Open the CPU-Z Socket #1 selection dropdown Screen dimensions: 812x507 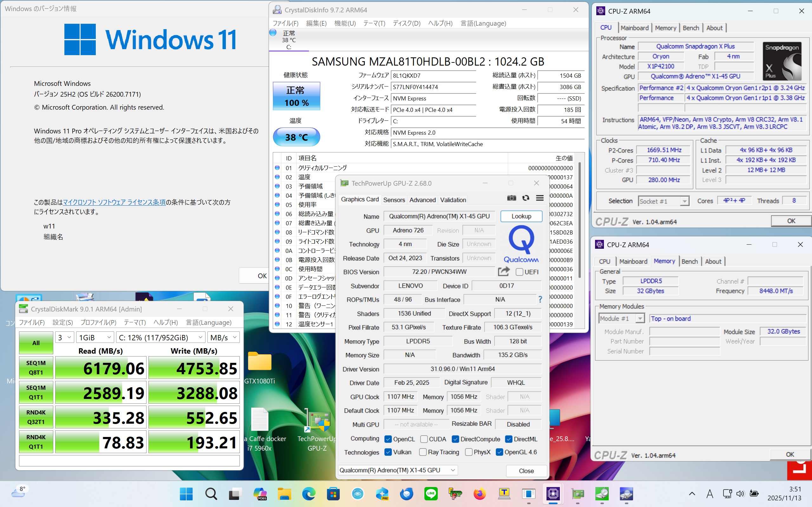pos(663,201)
